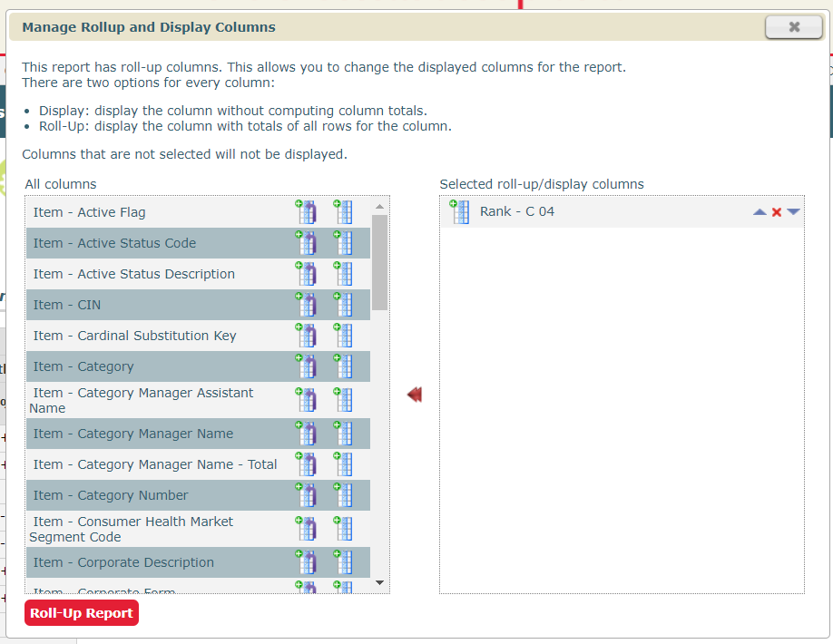Screen dimensions: 833x644
Task: Select Item - Category Manager Name - Total row
Action: pos(155,464)
